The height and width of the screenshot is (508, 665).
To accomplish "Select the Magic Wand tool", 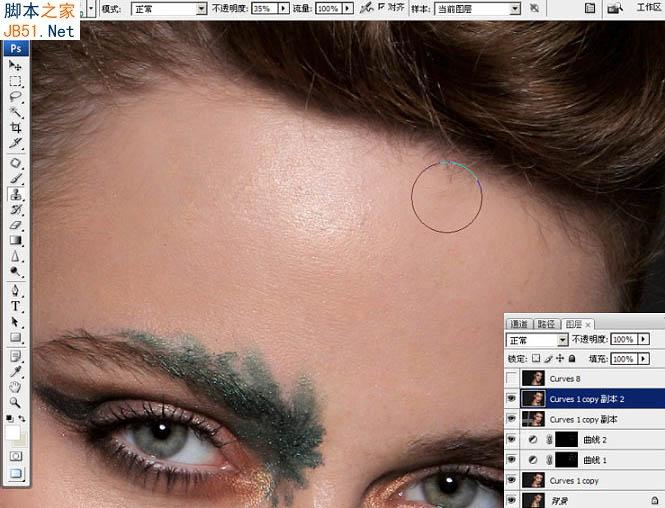I will (x=16, y=112).
